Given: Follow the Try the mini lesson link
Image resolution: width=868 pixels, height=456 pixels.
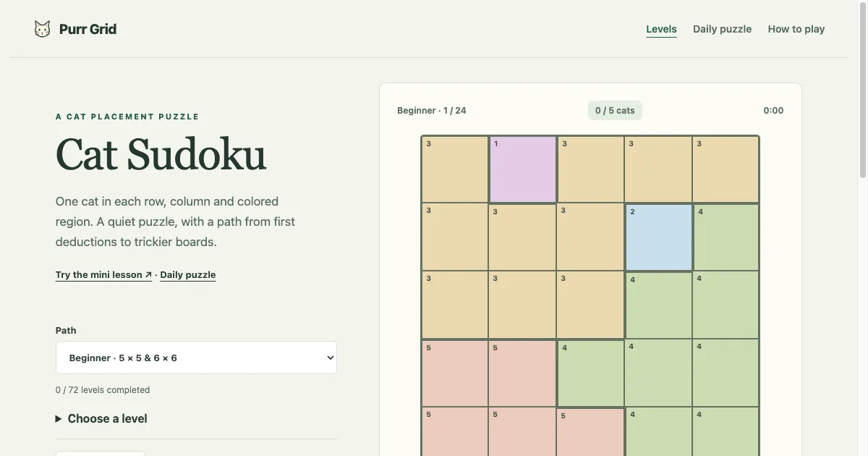Looking at the screenshot, I should coord(103,275).
